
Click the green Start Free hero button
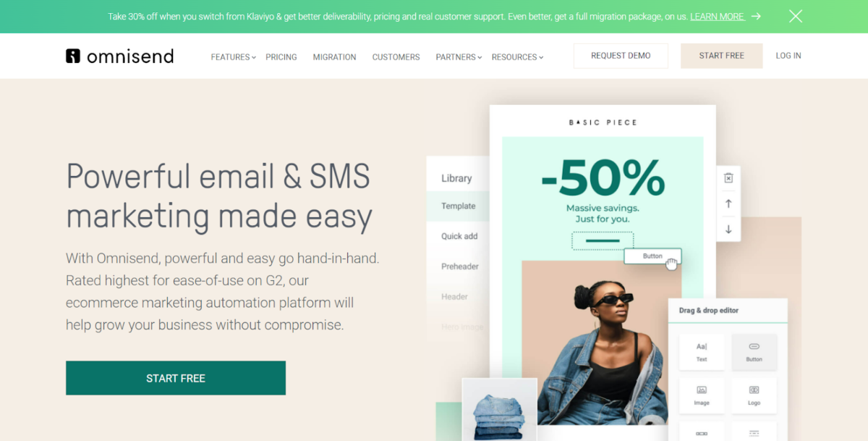click(x=176, y=378)
